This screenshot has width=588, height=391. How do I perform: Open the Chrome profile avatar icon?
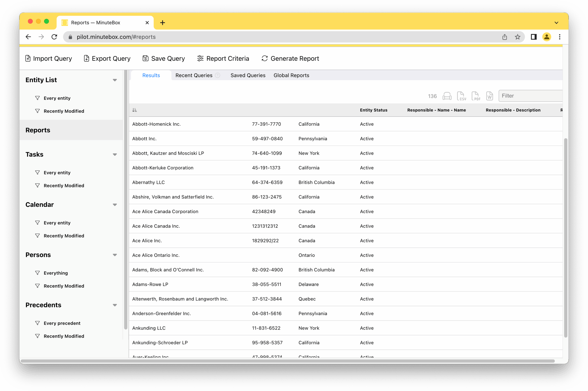(546, 37)
